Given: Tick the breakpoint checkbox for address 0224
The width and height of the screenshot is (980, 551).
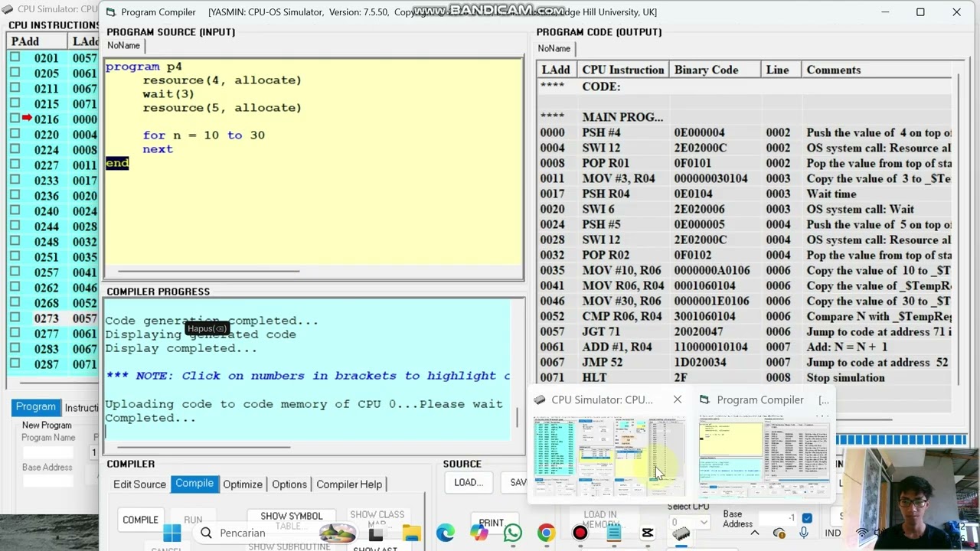Looking at the screenshot, I should click(x=15, y=149).
